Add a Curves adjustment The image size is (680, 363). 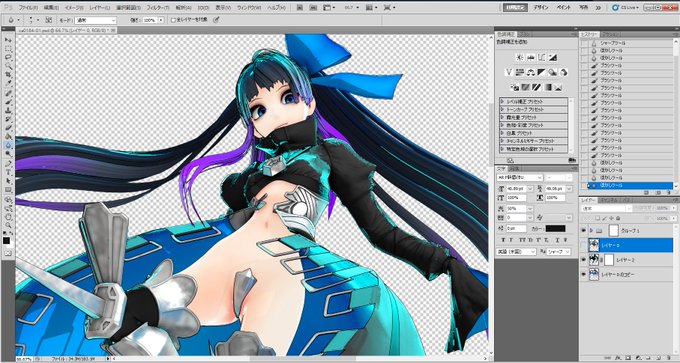pos(541,57)
